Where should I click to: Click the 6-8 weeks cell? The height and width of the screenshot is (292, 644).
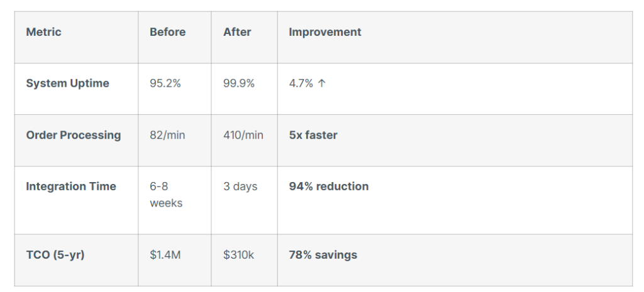tap(166, 195)
